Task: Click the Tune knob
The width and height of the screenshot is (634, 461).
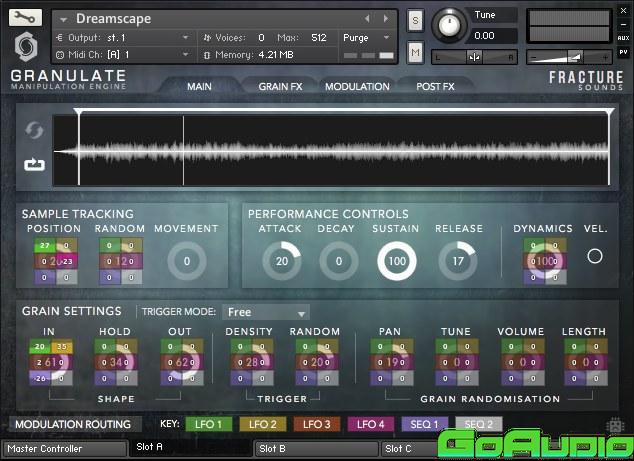Action: tap(449, 25)
